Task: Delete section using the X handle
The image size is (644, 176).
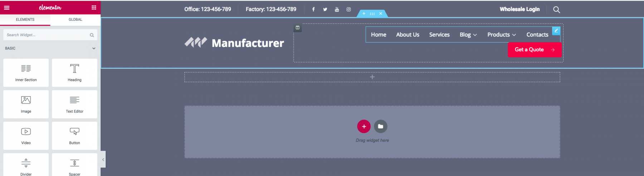Action: pos(381,14)
